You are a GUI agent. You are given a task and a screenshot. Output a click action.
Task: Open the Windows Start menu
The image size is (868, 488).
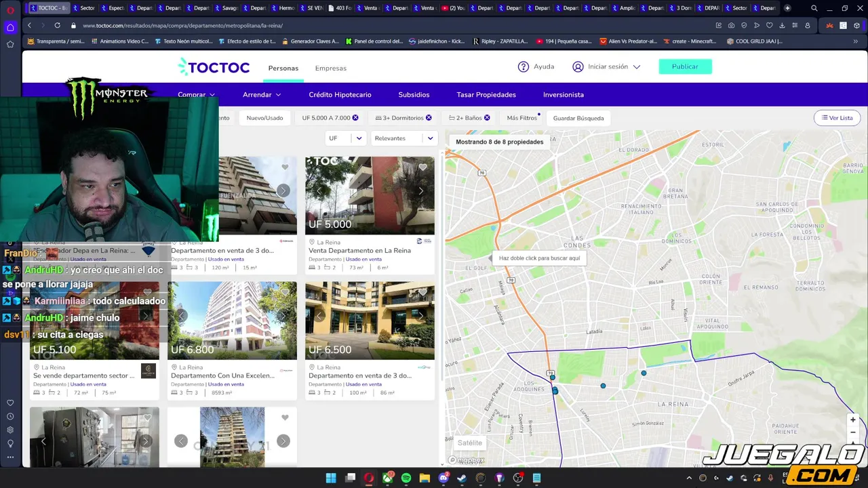point(331,479)
